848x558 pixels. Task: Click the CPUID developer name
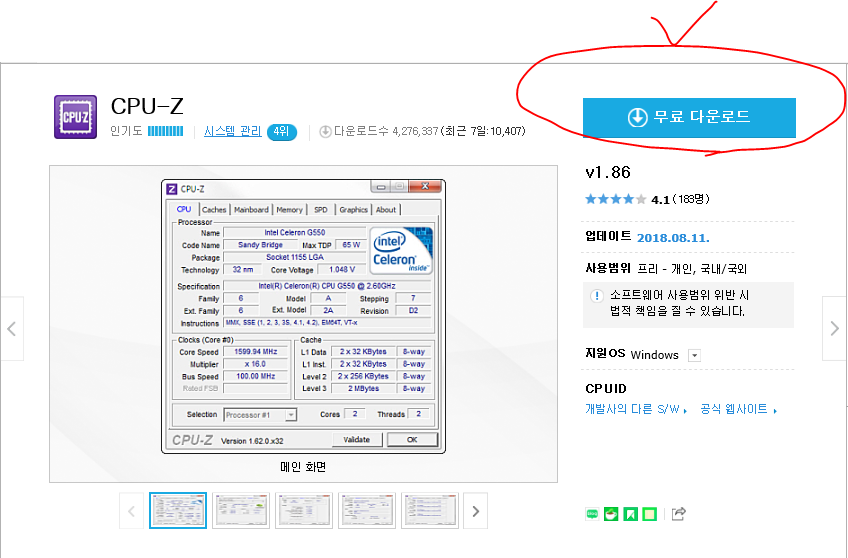tap(606, 389)
